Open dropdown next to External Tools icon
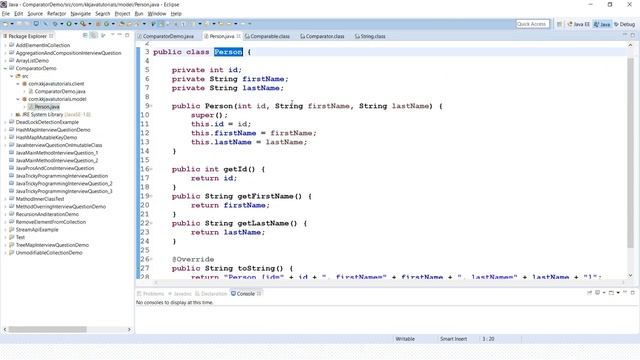The width and height of the screenshot is (640, 360). [90, 24]
